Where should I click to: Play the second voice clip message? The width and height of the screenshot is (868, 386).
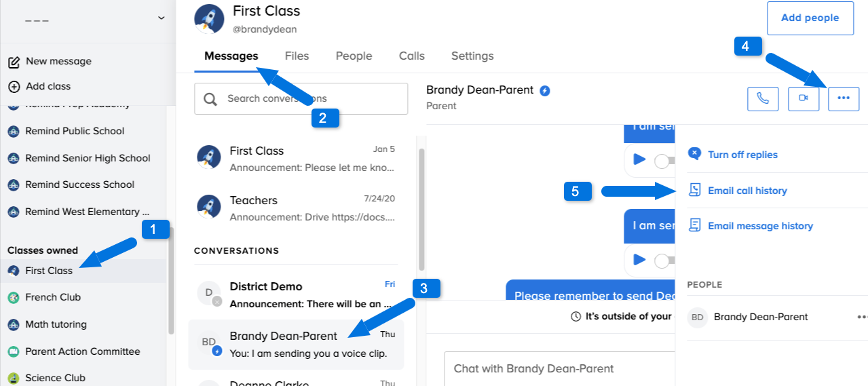[639, 259]
